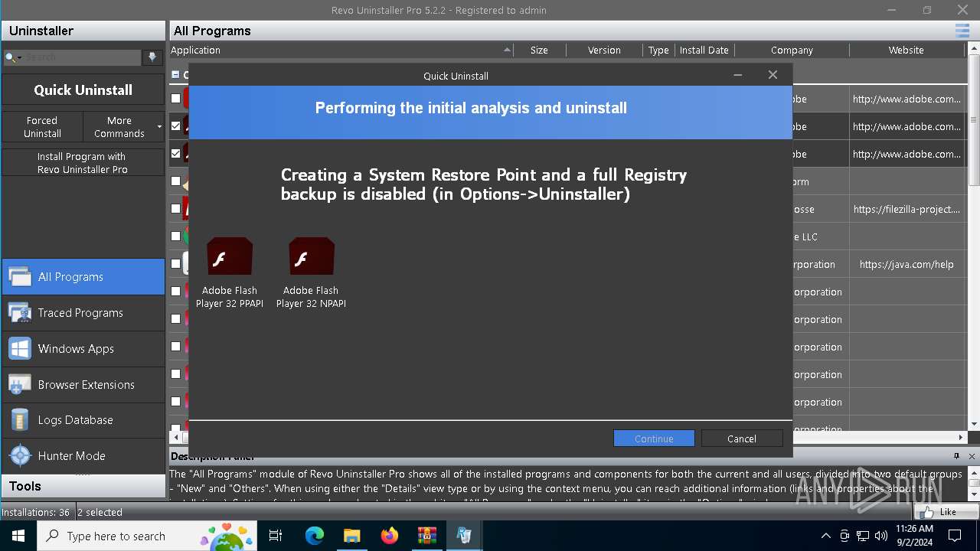Show hidden system tray icons

(825, 536)
